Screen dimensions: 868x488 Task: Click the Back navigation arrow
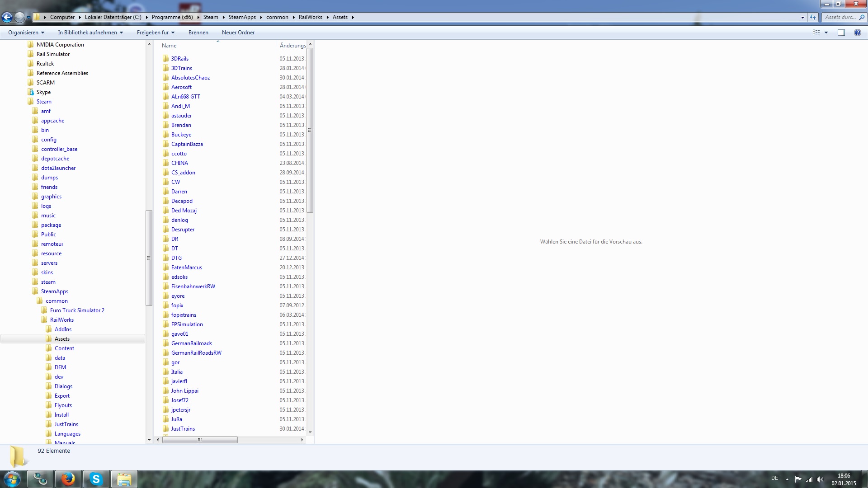tap(7, 18)
